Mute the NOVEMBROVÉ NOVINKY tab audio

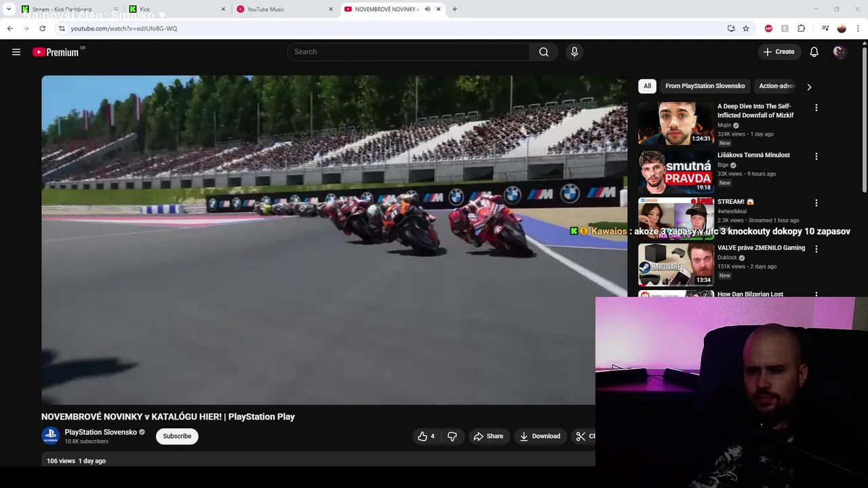427,9
